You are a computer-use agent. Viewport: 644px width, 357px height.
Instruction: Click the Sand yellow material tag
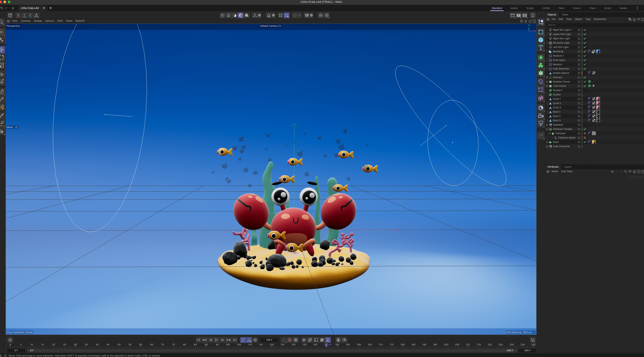(x=594, y=142)
